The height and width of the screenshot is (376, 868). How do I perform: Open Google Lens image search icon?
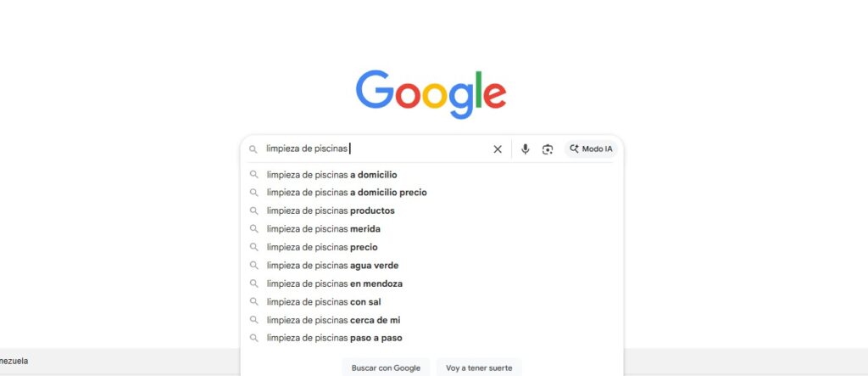(548, 149)
